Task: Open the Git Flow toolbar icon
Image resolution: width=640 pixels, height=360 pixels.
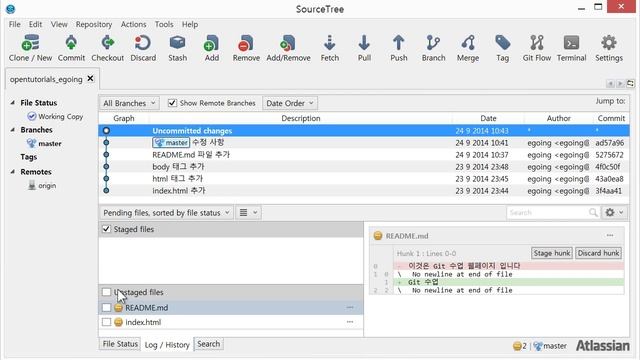Action: pyautogui.click(x=537, y=48)
